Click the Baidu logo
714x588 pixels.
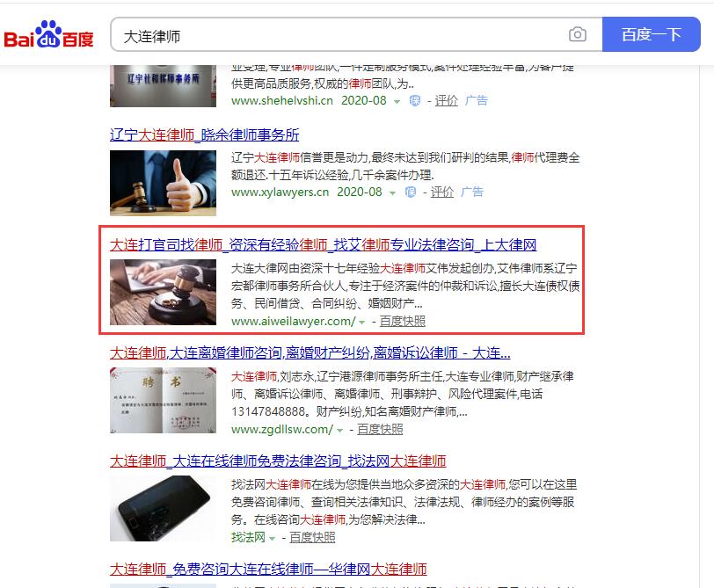48,34
